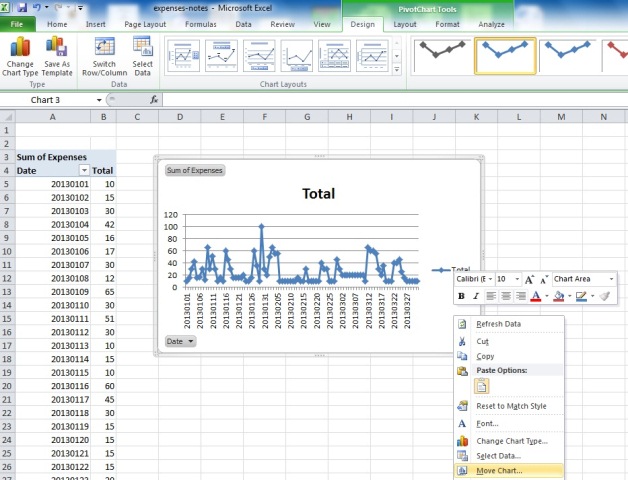Select the sixth chart layout thumbnail
The height and width of the screenshot is (480, 628).
click(x=372, y=56)
